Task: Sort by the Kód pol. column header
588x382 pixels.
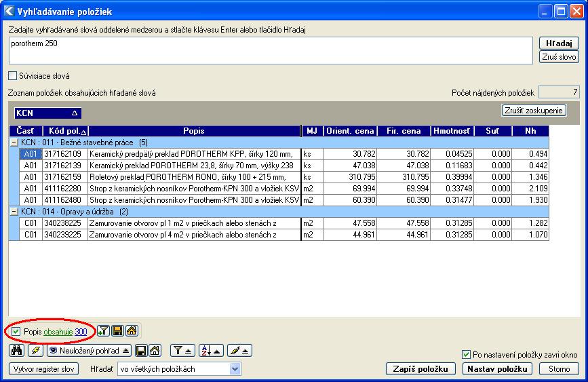Action: pos(66,131)
